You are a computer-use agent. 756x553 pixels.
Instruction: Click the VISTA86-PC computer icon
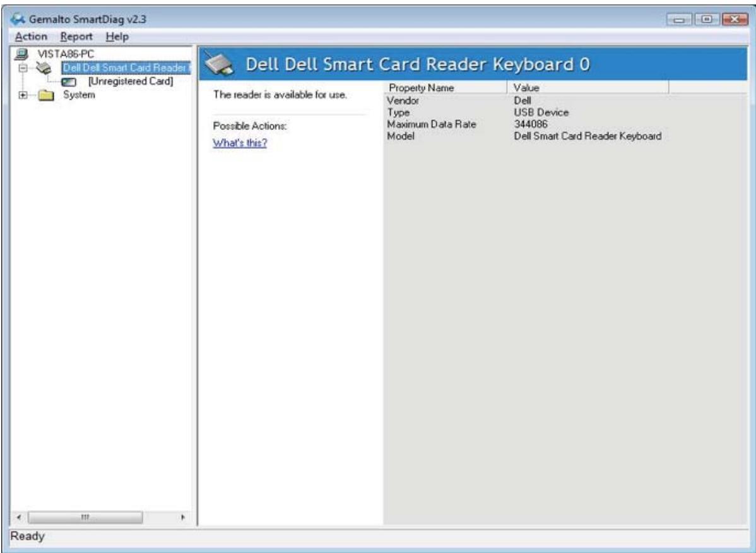(21, 54)
